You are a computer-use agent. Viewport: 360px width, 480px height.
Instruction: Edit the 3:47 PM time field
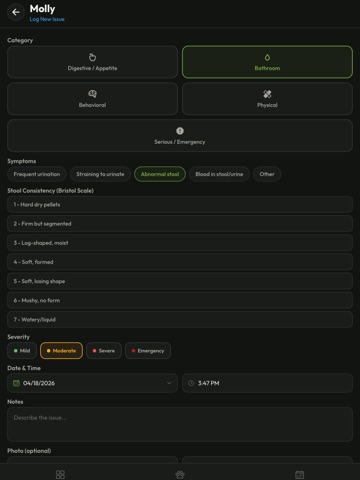(267, 383)
